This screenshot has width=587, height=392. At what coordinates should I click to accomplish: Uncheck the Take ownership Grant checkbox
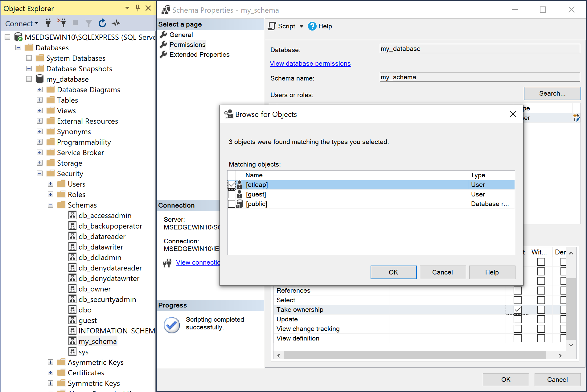517,309
